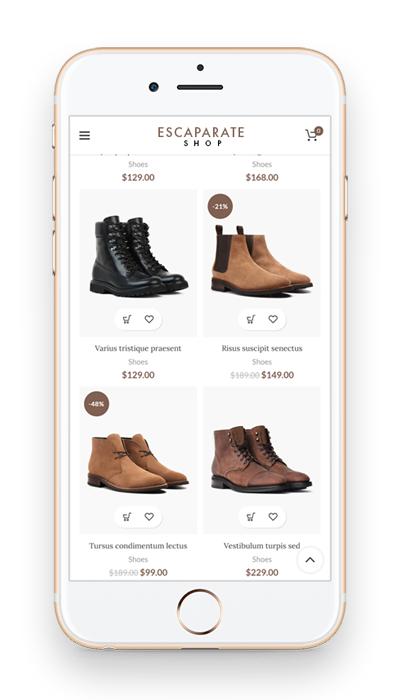Wishlist the Varius tristique praesent boots

tap(149, 319)
